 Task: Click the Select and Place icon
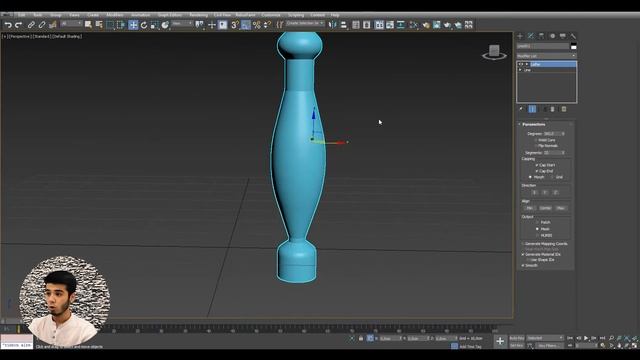point(165,25)
